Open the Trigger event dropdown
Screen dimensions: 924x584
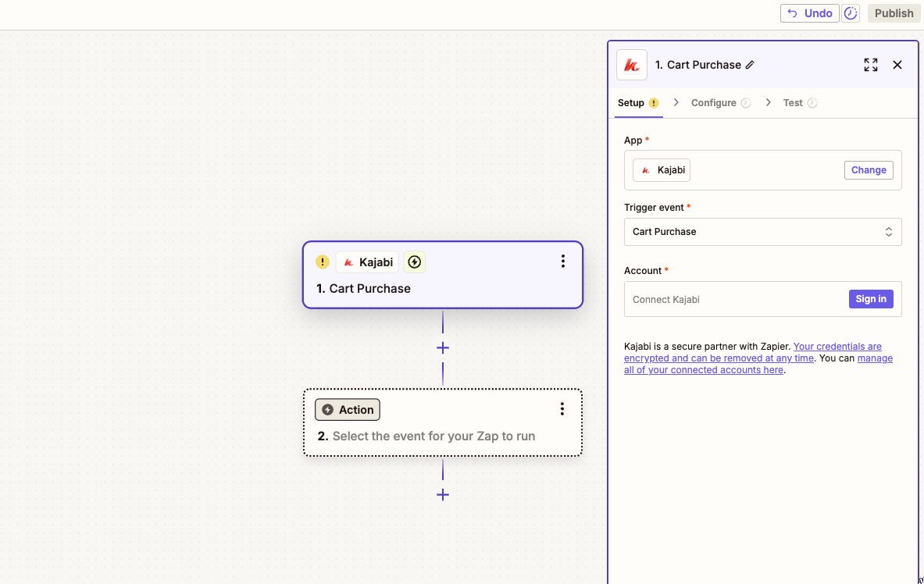tap(762, 231)
